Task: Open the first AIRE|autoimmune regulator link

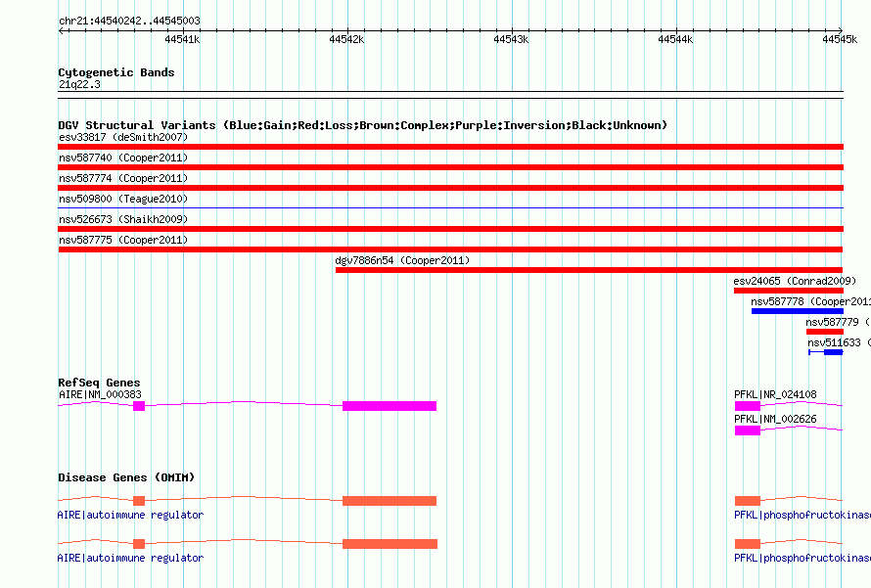Action: coord(130,516)
